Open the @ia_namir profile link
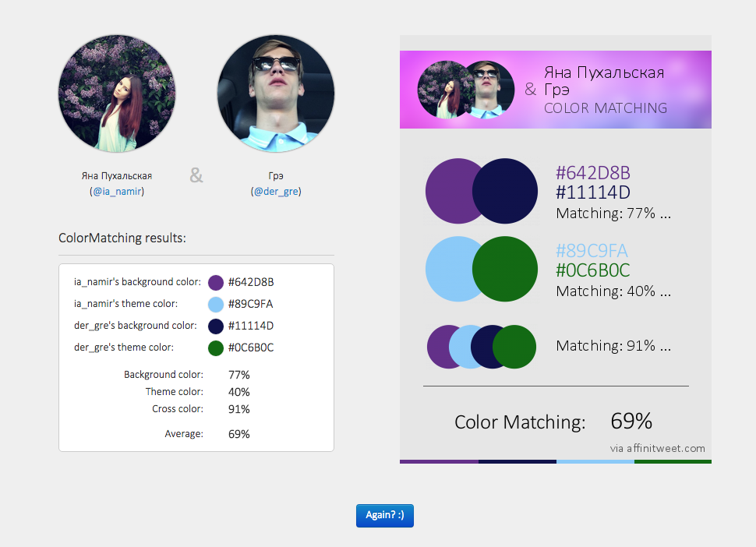Screen dimensions: 756x547 pos(118,191)
